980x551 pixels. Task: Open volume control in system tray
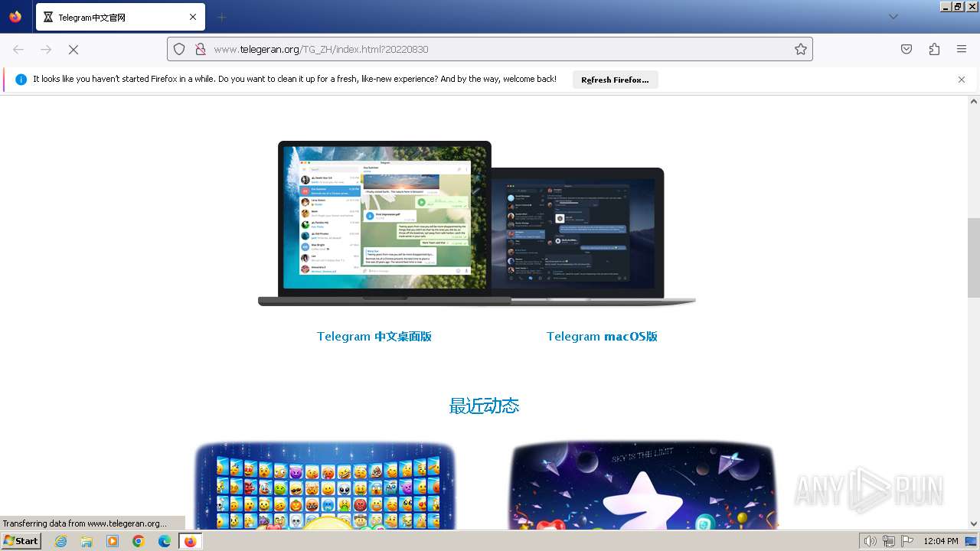pos(871,541)
